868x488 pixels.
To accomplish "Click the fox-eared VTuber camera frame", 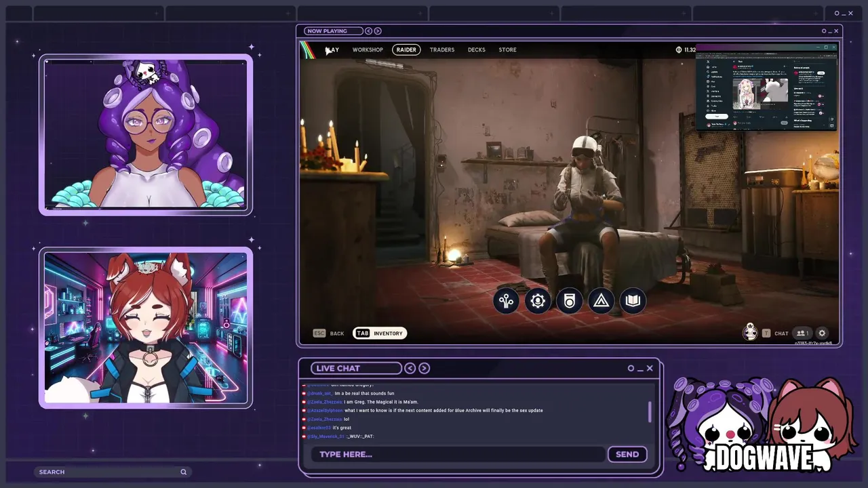I will (x=146, y=329).
